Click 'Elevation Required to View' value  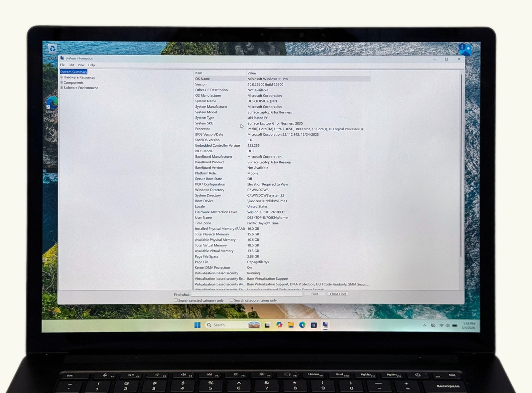click(x=268, y=184)
